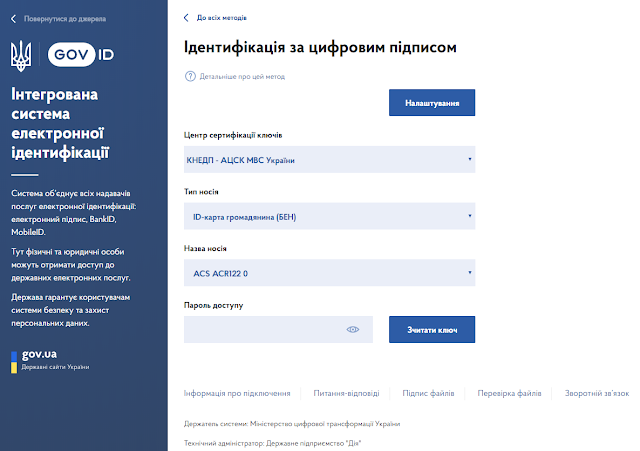Click into the 'Пароль доступу' password field

click(x=262, y=329)
